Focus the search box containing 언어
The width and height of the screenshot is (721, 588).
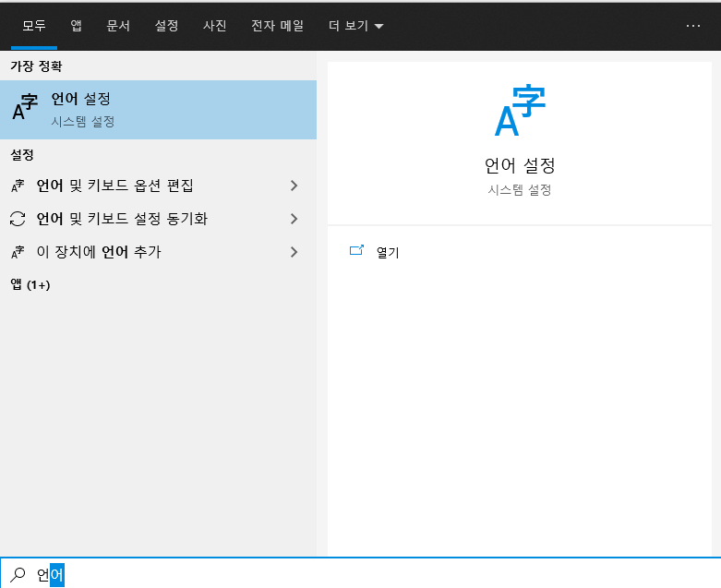360,574
